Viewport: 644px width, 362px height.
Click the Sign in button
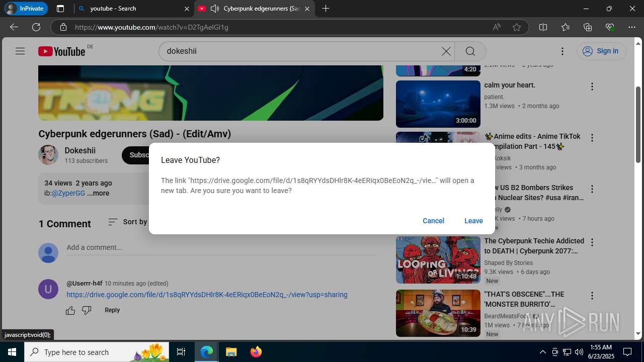point(601,51)
